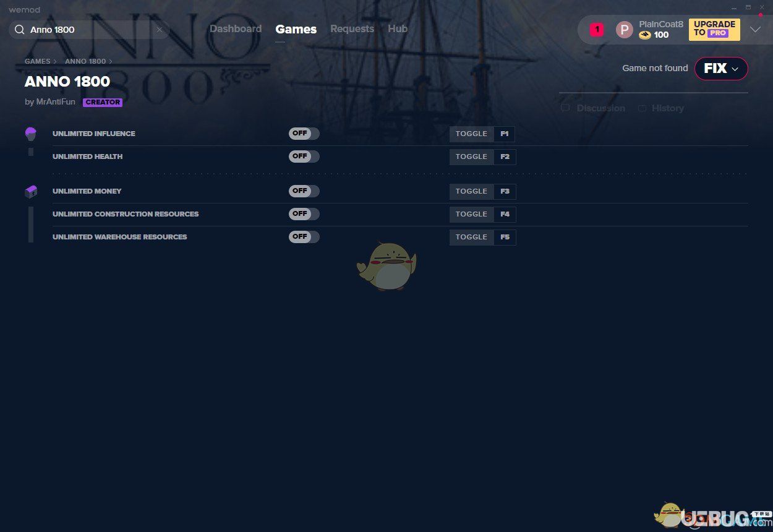Open the History panel
The image size is (773, 532).
[661, 108]
